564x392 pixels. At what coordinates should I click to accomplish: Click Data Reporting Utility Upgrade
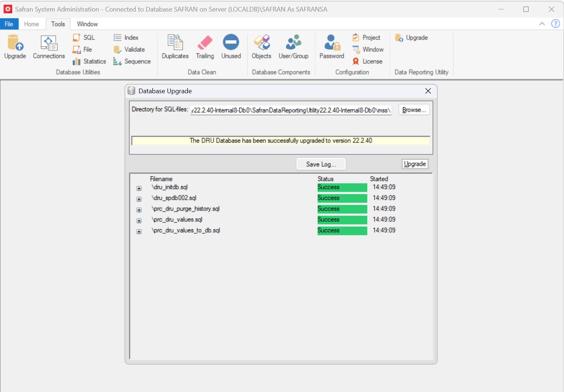411,37
